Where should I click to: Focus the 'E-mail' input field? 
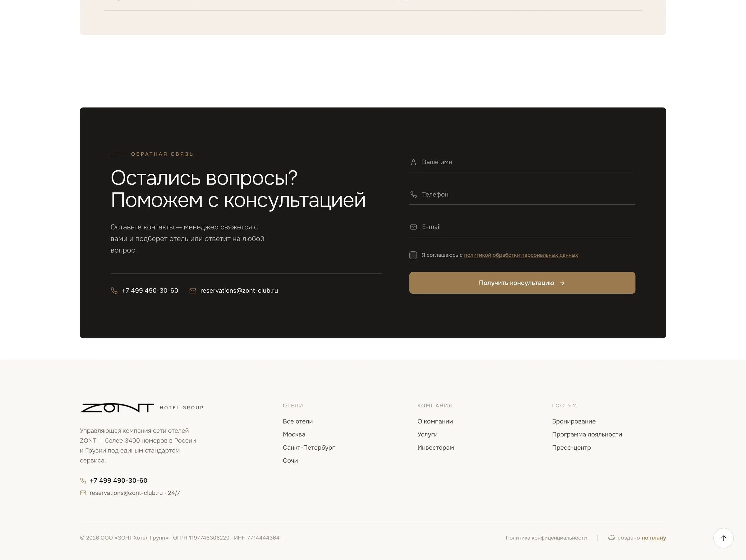pyautogui.click(x=522, y=227)
